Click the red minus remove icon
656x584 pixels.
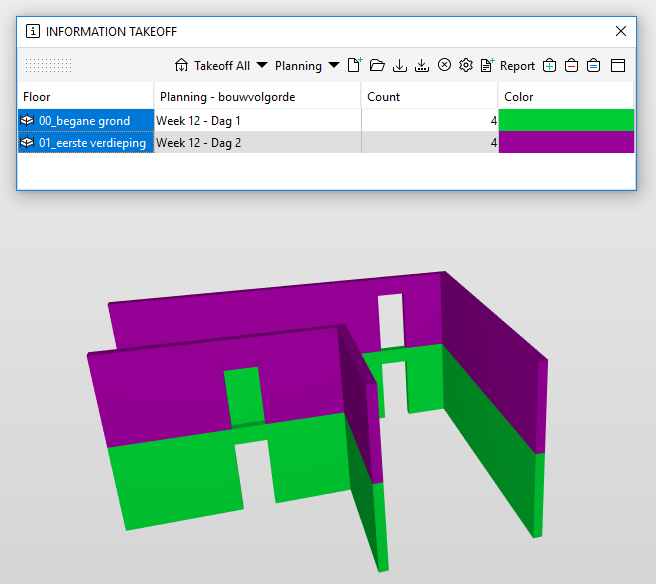coord(571,66)
